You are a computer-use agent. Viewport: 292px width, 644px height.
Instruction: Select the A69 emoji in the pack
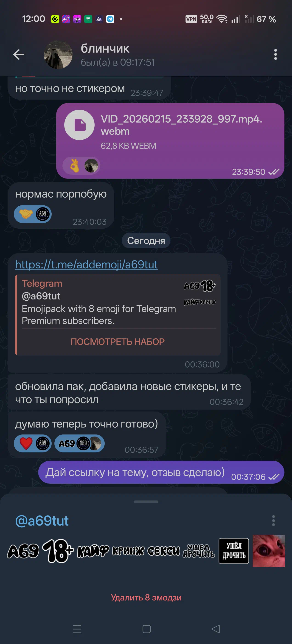click(23, 551)
